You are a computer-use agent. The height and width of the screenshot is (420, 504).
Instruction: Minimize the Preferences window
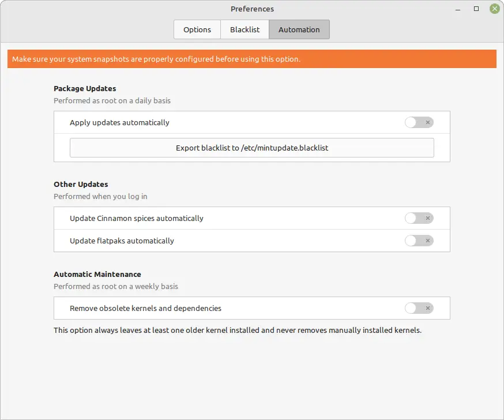(x=458, y=9)
